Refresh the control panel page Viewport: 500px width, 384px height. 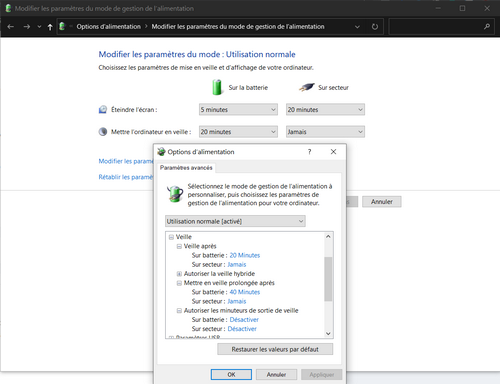375,27
